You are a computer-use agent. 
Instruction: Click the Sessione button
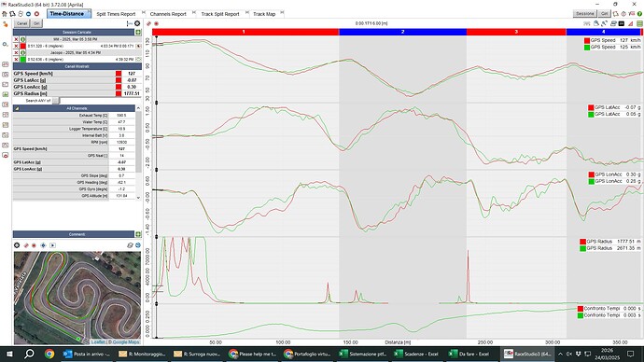click(x=585, y=14)
